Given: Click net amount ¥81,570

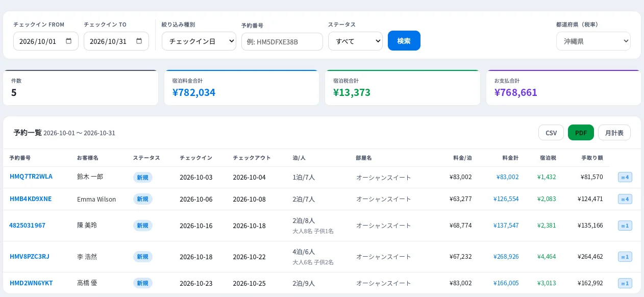Looking at the screenshot, I should [592, 177].
